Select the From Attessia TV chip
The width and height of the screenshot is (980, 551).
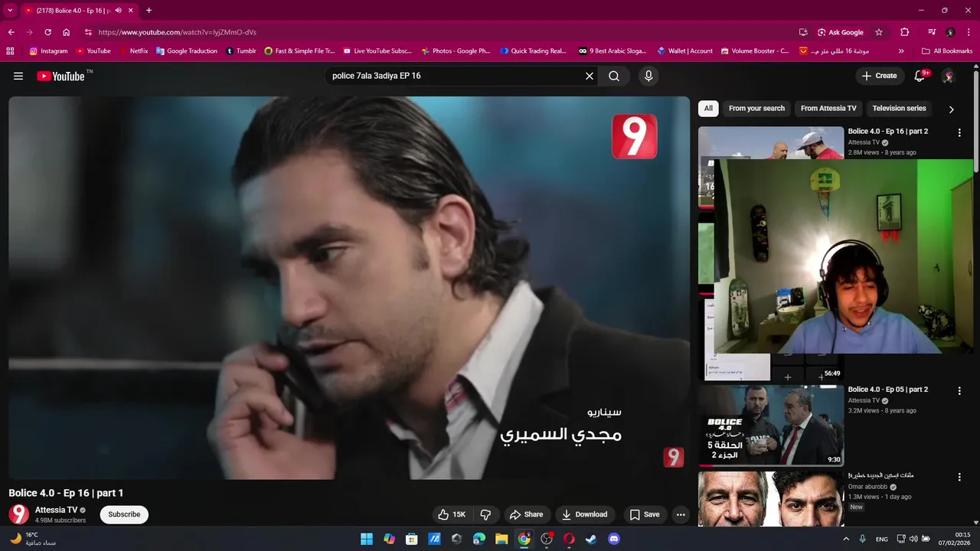tap(828, 108)
